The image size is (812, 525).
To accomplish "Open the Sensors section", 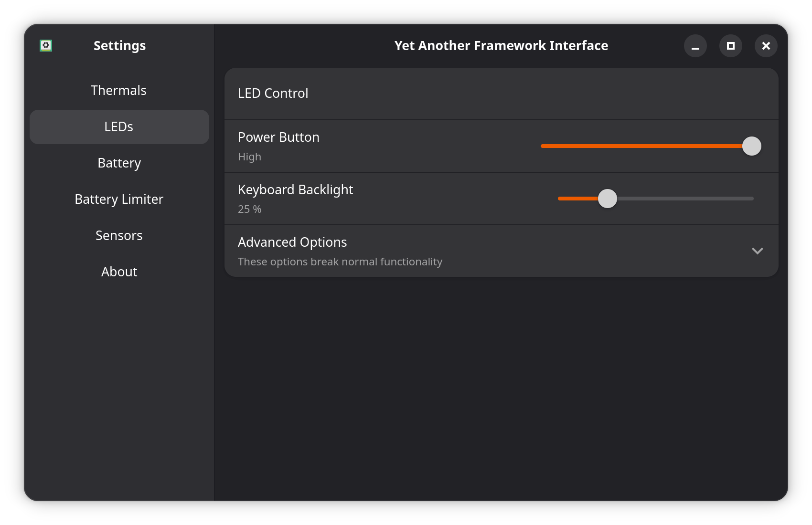I will pos(118,235).
